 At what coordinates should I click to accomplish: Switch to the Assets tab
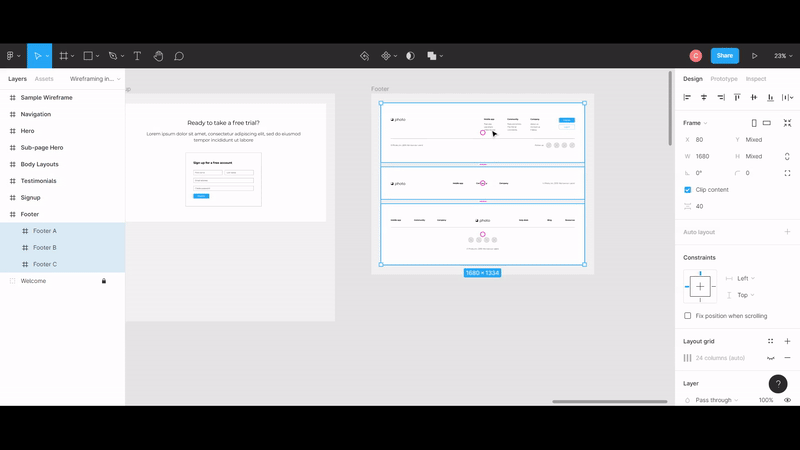tap(44, 79)
